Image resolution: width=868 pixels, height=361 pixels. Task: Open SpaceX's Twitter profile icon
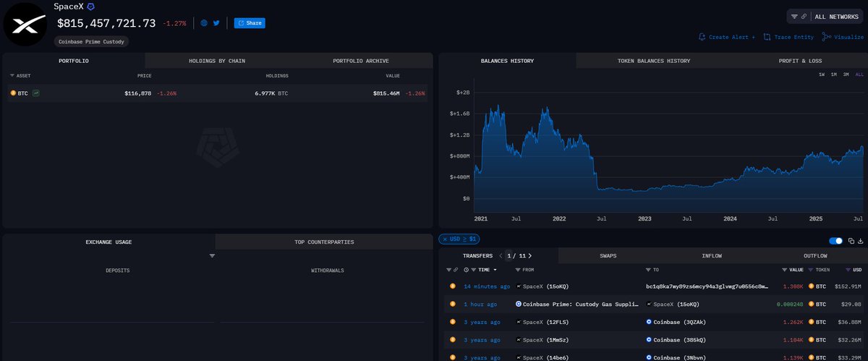coord(216,23)
